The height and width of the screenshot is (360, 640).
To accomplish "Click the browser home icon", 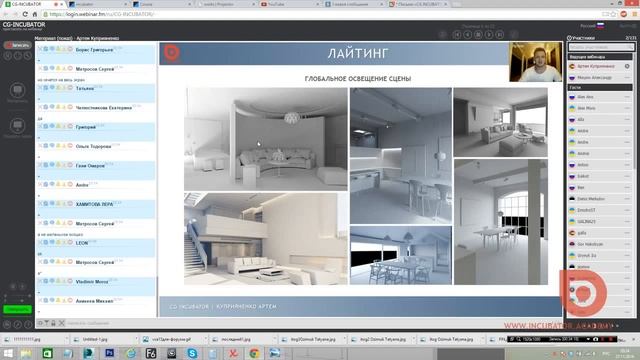I will 35,14.
